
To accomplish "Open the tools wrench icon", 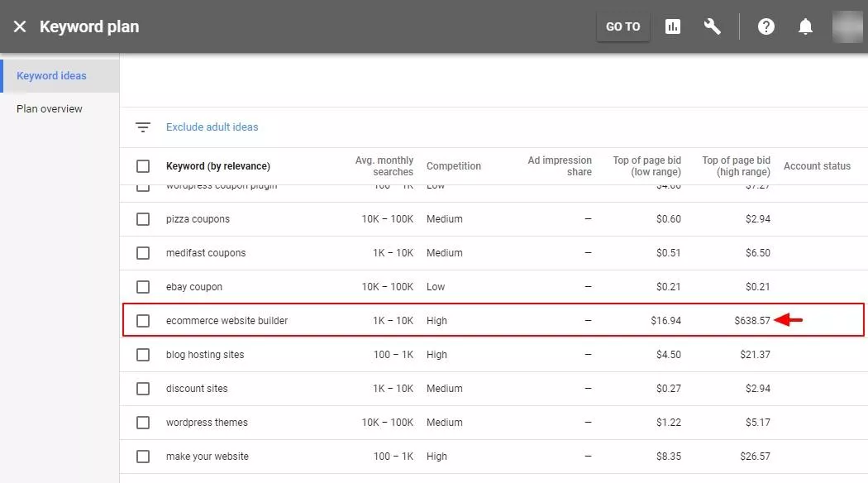I will point(712,26).
